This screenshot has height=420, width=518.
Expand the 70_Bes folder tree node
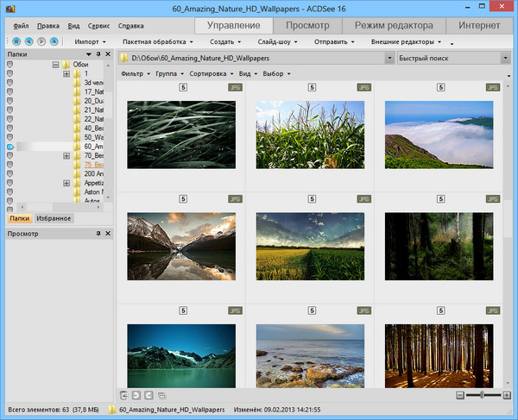pos(66,156)
